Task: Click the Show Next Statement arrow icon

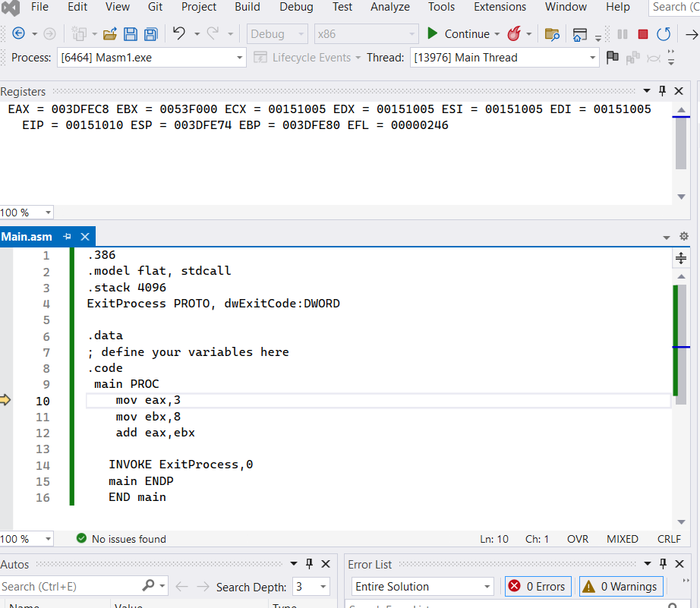Action: 692,34
